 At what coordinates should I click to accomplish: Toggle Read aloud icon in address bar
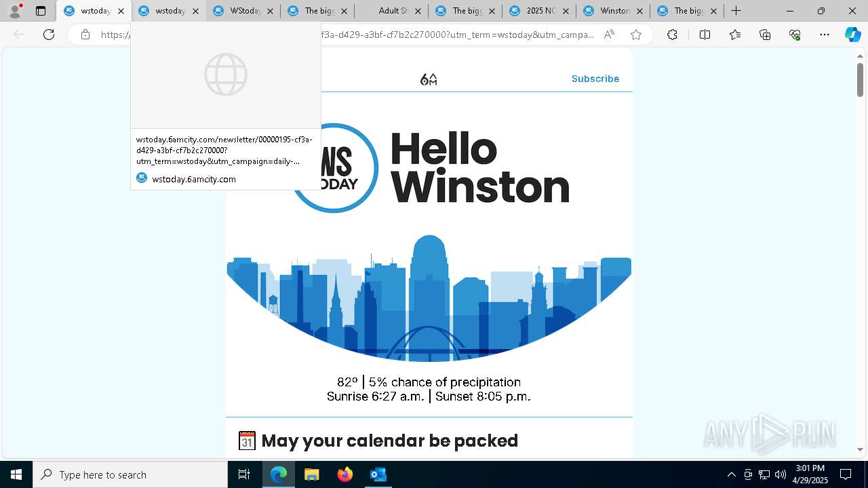[x=609, y=35]
